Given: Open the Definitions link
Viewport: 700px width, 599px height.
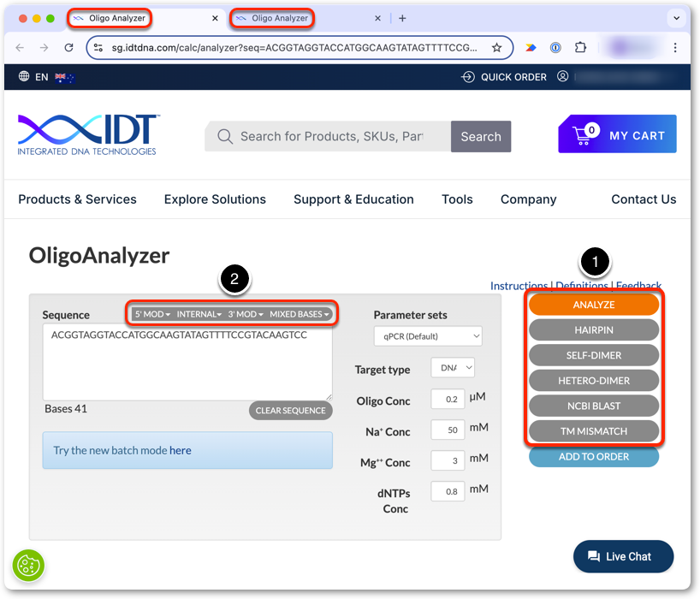Looking at the screenshot, I should (x=581, y=286).
